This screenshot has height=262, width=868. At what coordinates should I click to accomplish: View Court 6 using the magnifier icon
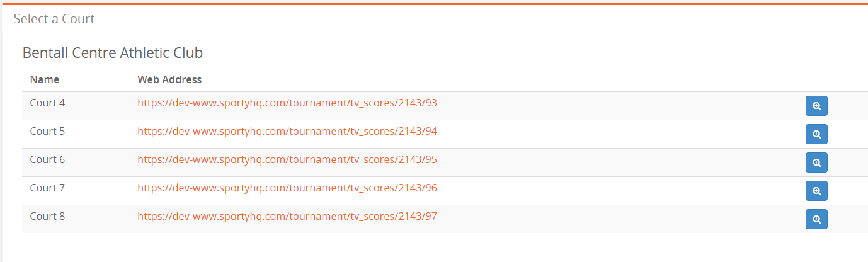coord(816,162)
